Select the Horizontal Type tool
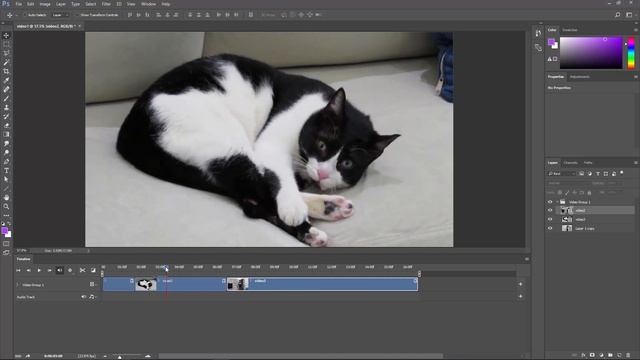640x360 pixels. (x=6, y=170)
